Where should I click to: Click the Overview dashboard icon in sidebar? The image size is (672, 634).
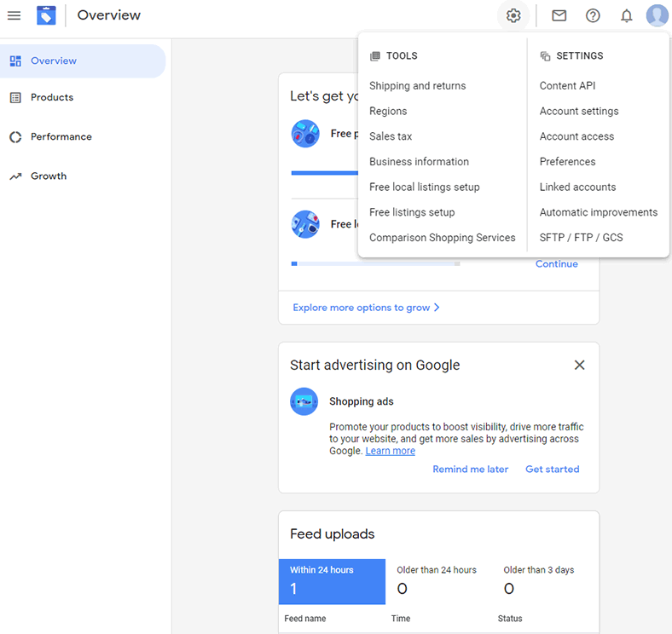coord(15,61)
